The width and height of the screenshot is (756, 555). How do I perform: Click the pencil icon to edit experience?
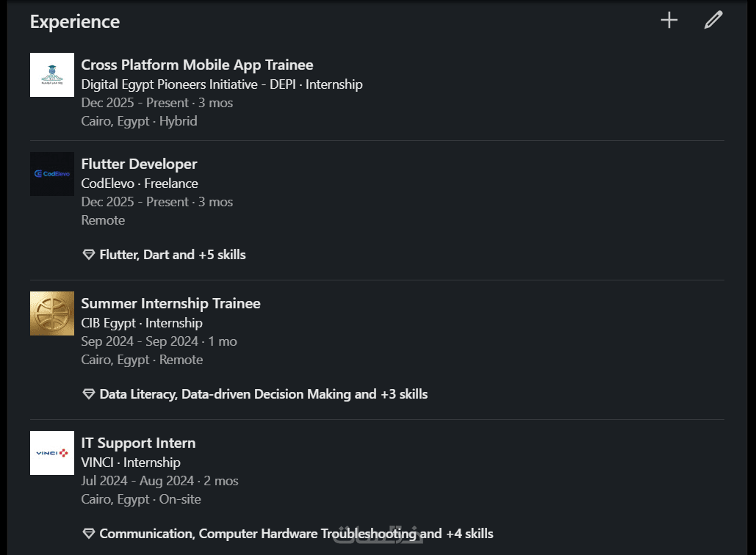713,20
